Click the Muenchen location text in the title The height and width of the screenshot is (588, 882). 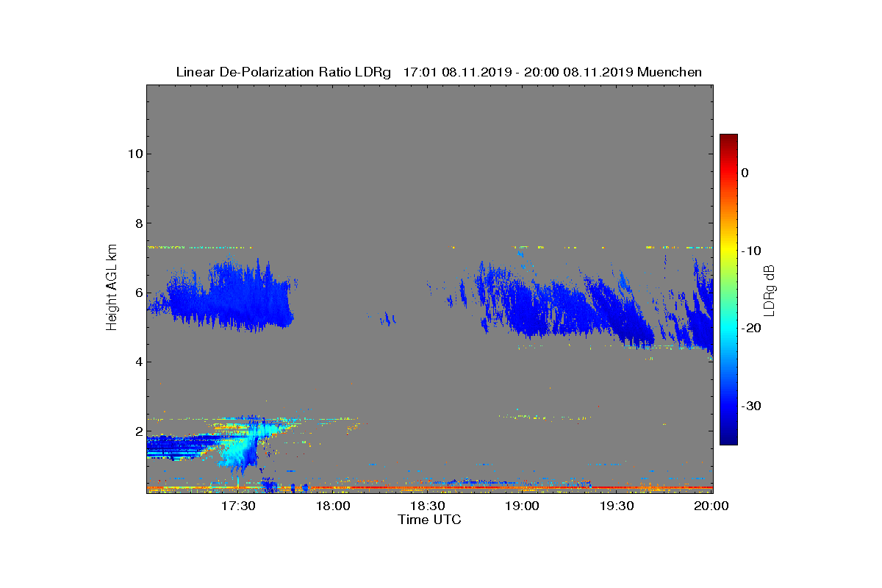tap(670, 72)
